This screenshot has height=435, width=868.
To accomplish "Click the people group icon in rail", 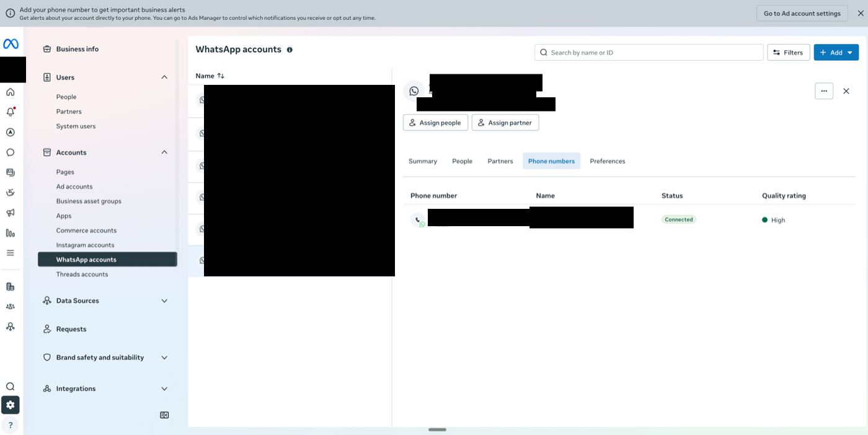I will click(x=10, y=306).
